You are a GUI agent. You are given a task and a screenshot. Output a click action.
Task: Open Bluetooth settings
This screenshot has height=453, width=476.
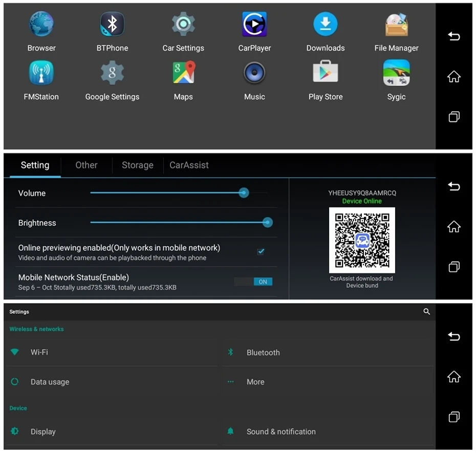click(328, 352)
